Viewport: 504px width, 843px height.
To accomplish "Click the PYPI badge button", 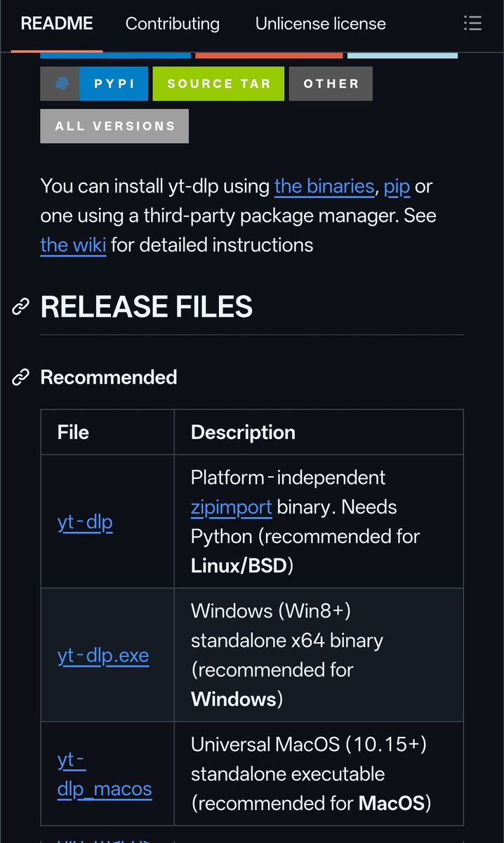I will pyautogui.click(x=94, y=84).
